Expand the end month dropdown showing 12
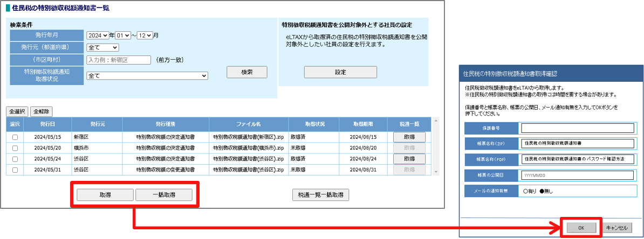Viewport: 644px width, 239px height. (x=145, y=36)
